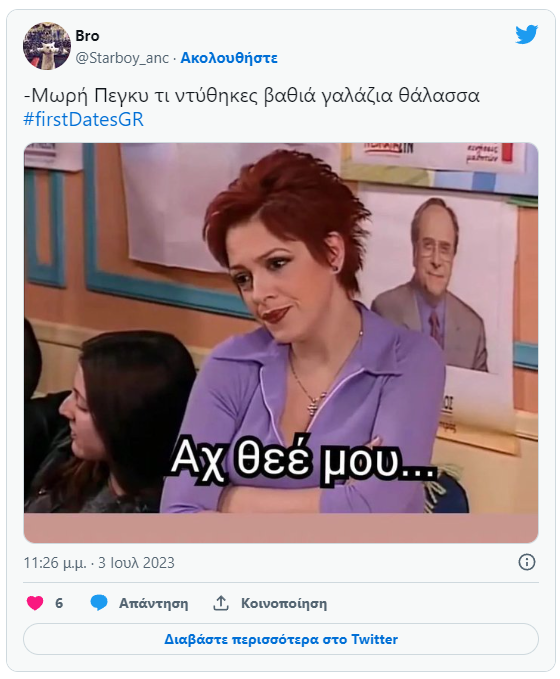Click the Twitter bird logo icon
Screen dimensions: 560x679
(526, 34)
